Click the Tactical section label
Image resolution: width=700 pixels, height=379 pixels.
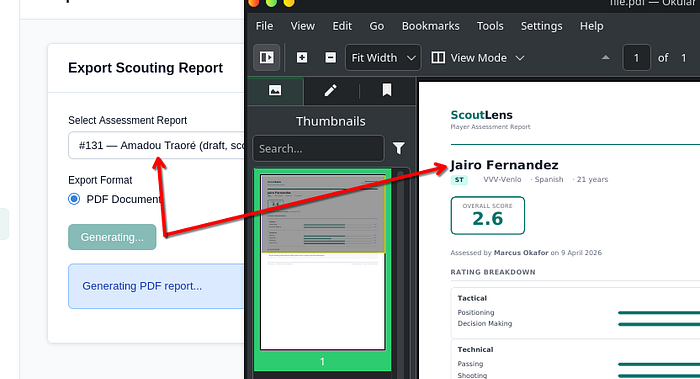472,298
